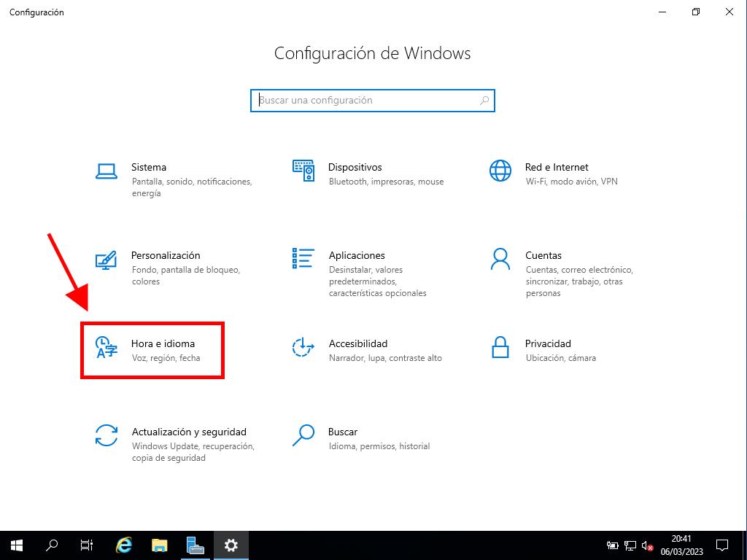Click the 'Configuración de Windows' heading
Viewport: 747px width, 560px height.
click(x=373, y=52)
